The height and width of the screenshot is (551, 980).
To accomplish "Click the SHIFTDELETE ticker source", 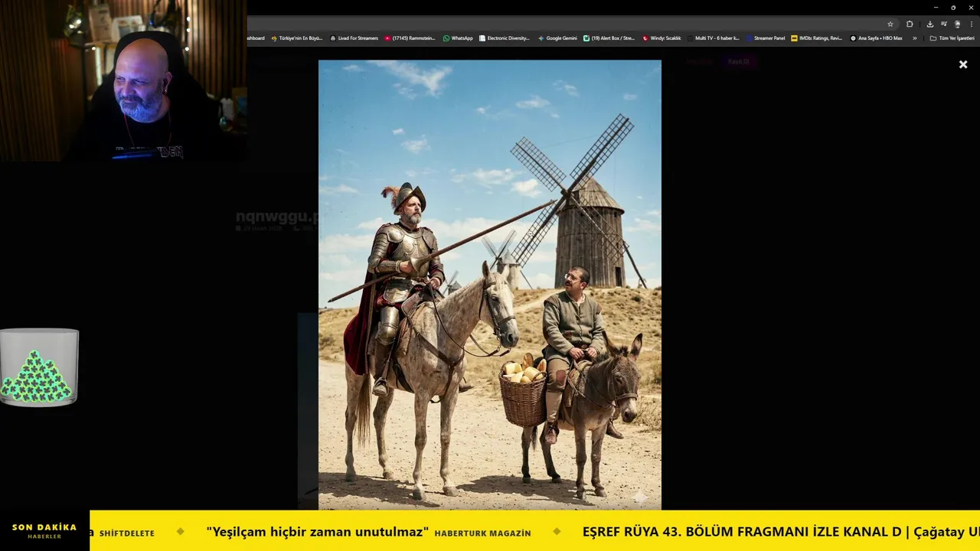I will point(127,533).
